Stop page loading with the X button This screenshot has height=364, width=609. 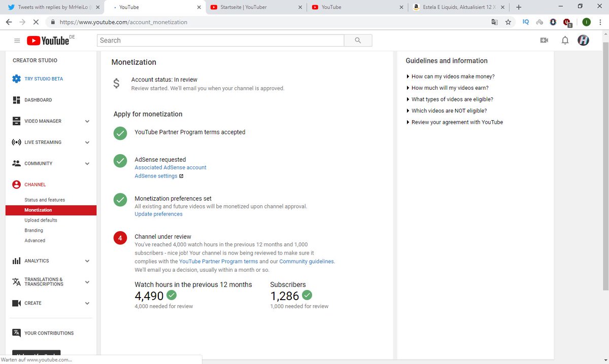[37, 22]
